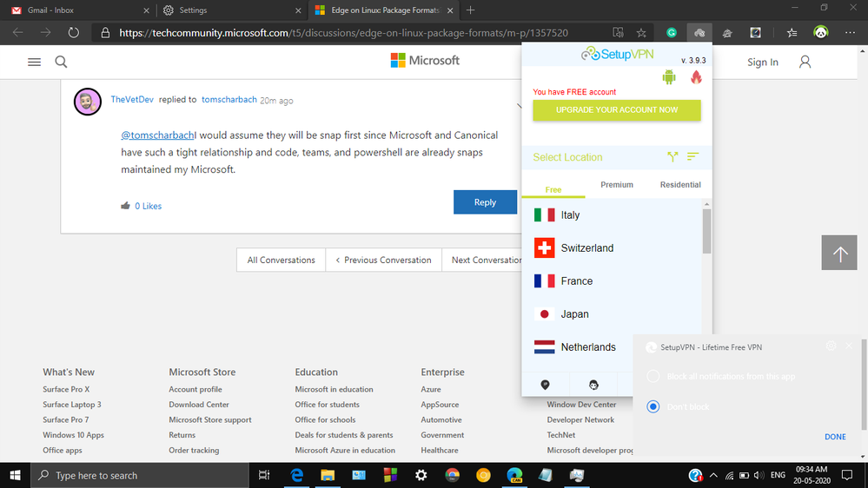Click the user account icon next to Sign In
Screen dimensions: 868x488
[x=805, y=62]
